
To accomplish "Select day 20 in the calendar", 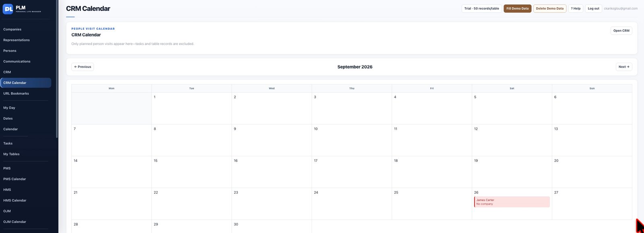I will tap(592, 172).
